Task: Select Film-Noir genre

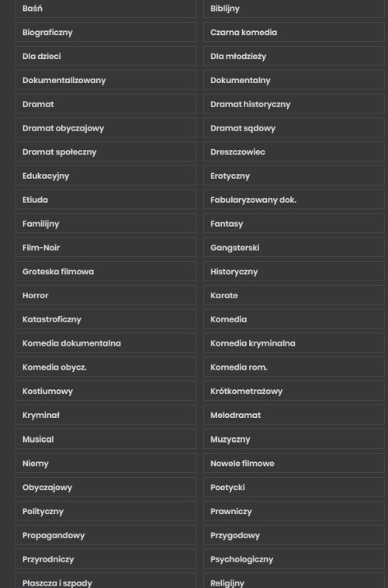Action: tap(106, 248)
